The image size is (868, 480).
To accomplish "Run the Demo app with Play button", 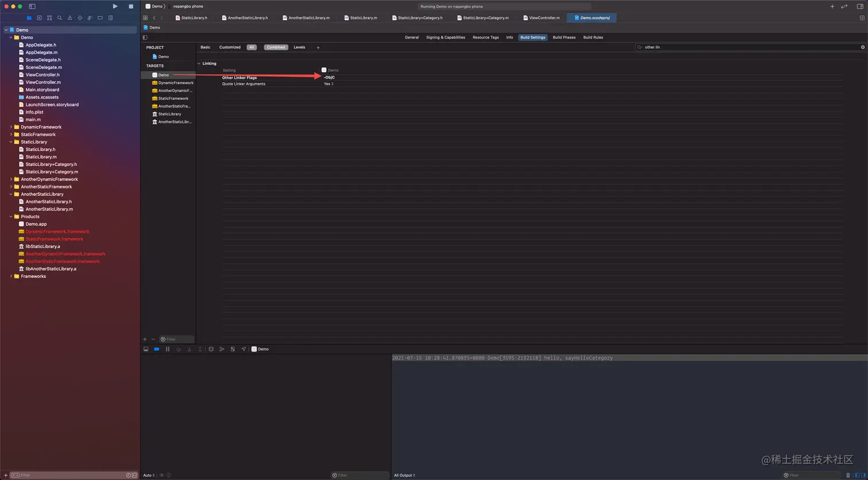I will 115,6.
